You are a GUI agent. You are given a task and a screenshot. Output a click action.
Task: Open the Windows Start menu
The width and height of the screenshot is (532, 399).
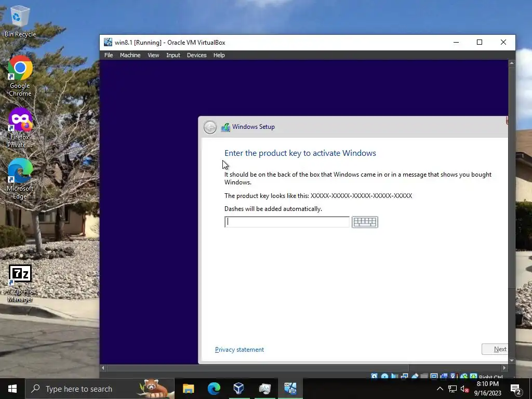pyautogui.click(x=12, y=389)
